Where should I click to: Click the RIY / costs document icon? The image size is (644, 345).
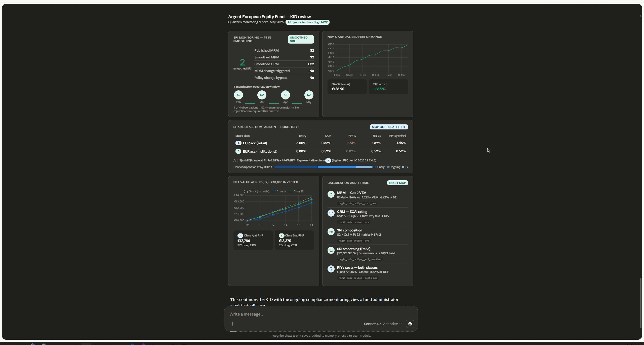pos(331,269)
